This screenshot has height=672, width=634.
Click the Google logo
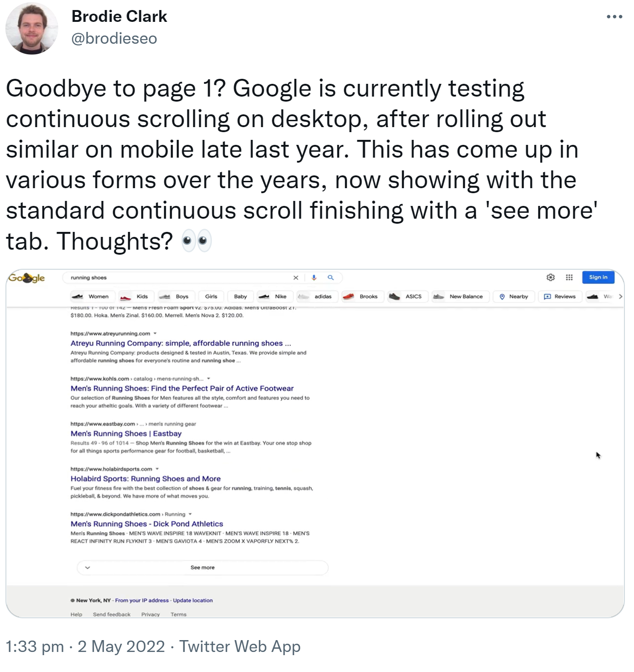[27, 278]
